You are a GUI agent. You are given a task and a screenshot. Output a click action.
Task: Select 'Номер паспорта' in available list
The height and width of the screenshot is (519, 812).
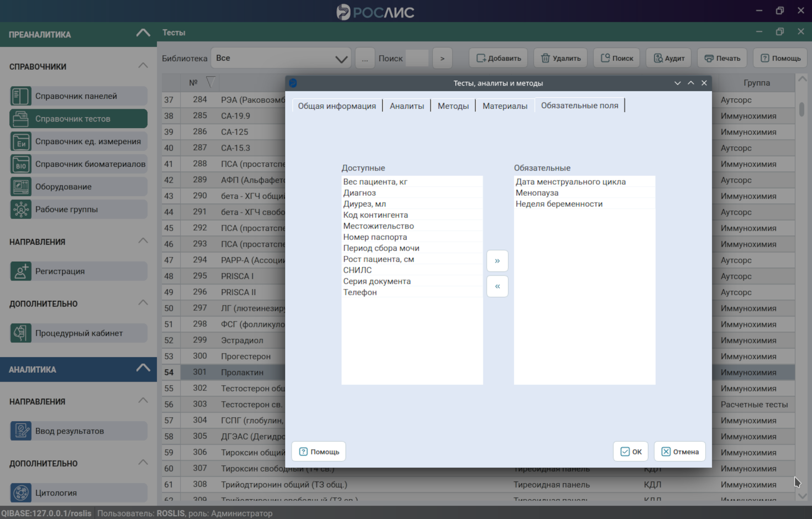pos(412,237)
